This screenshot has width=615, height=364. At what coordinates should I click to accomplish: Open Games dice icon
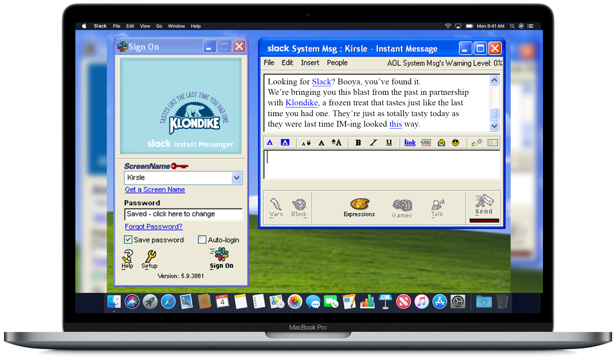point(402,208)
